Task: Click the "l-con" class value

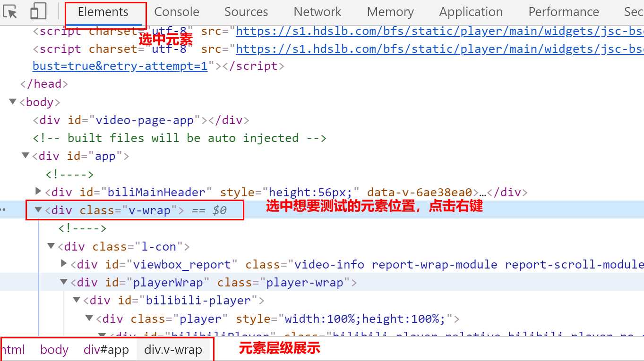Action: tap(158, 246)
